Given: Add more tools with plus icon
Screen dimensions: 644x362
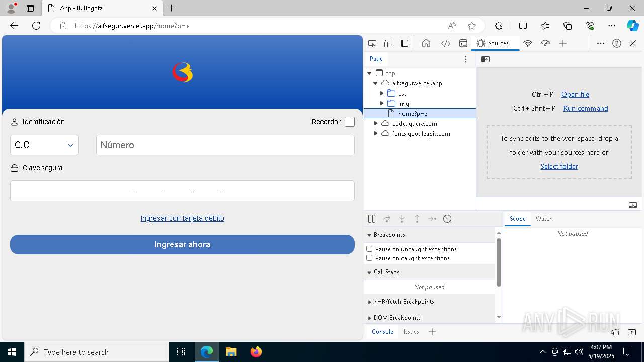Looking at the screenshot, I should point(563,43).
